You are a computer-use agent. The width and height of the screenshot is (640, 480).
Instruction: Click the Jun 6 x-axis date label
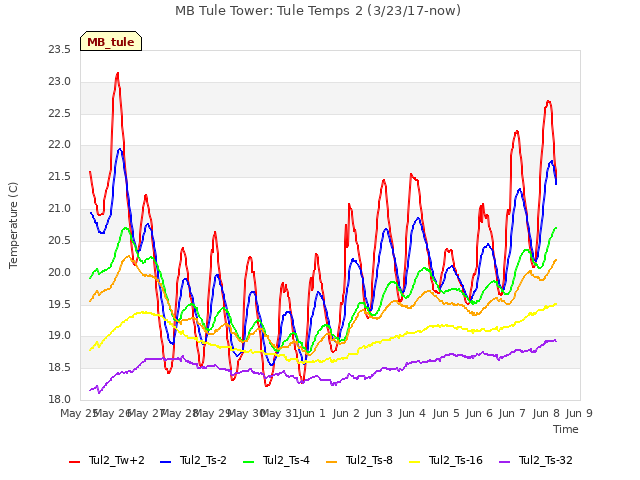click(x=479, y=413)
